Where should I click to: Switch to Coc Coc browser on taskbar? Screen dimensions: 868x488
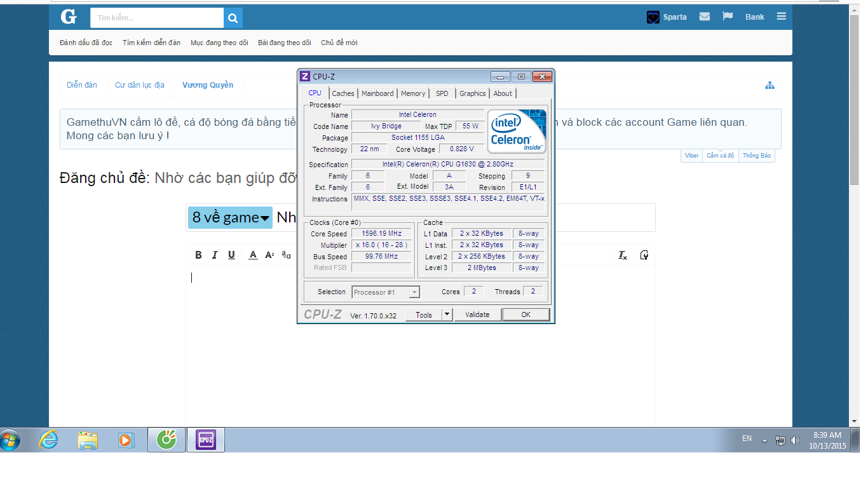coord(166,440)
